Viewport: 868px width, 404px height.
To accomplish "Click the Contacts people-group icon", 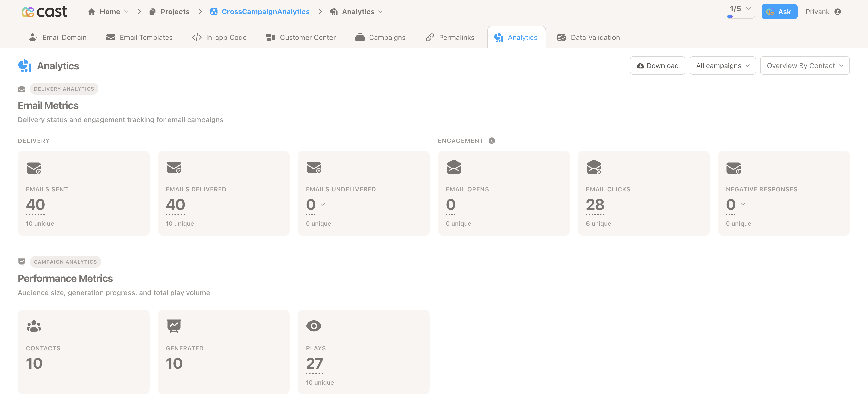I will point(34,326).
